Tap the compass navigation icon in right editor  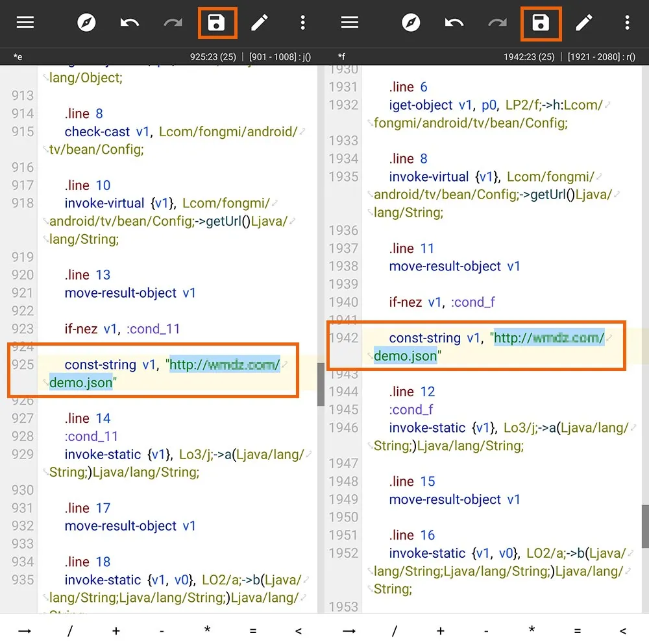[x=411, y=23]
